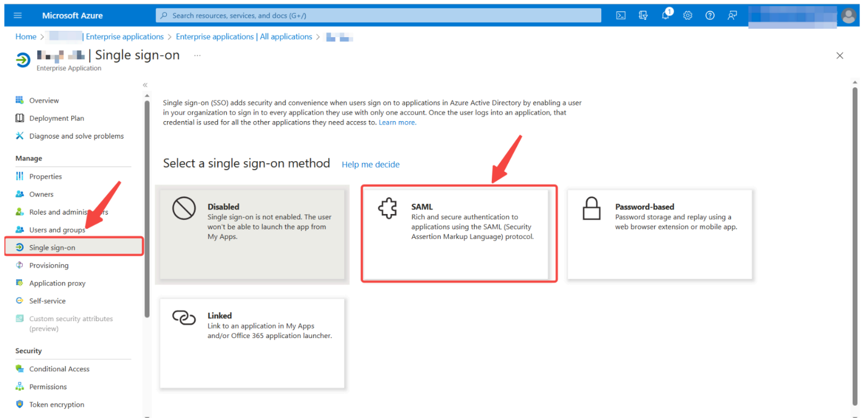Click the Properties bars icon

pyautogui.click(x=20, y=176)
